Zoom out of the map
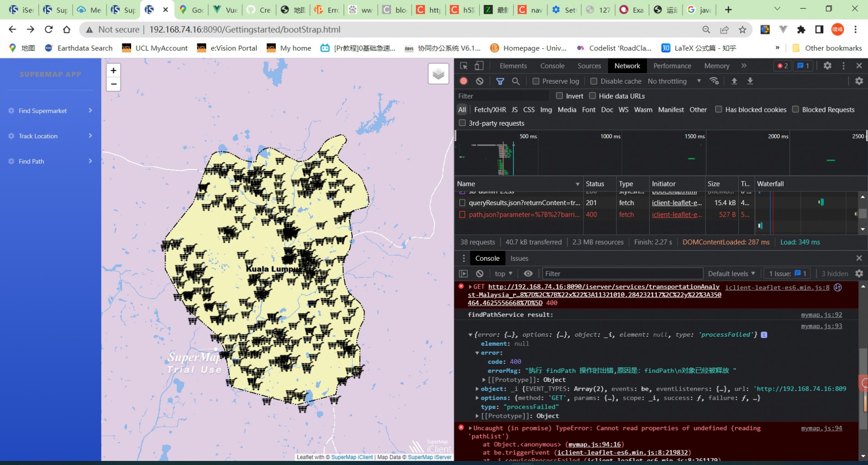 (x=113, y=84)
